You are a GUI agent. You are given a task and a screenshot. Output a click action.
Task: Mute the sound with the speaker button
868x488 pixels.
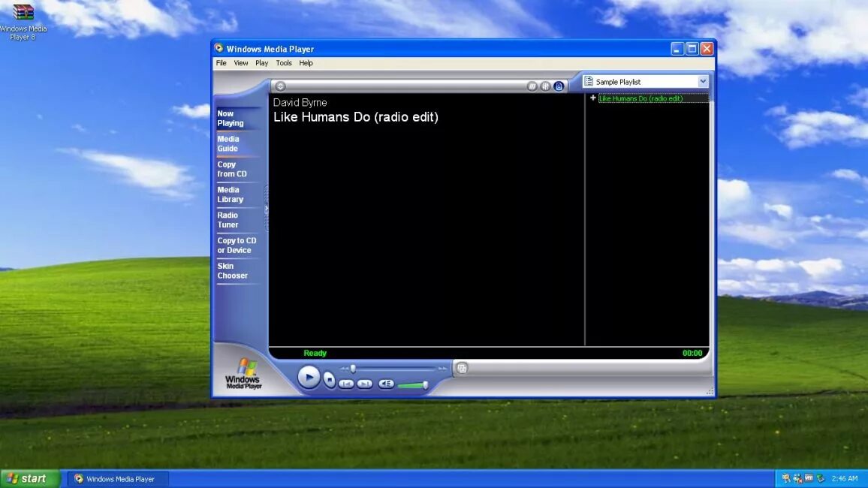tap(386, 384)
